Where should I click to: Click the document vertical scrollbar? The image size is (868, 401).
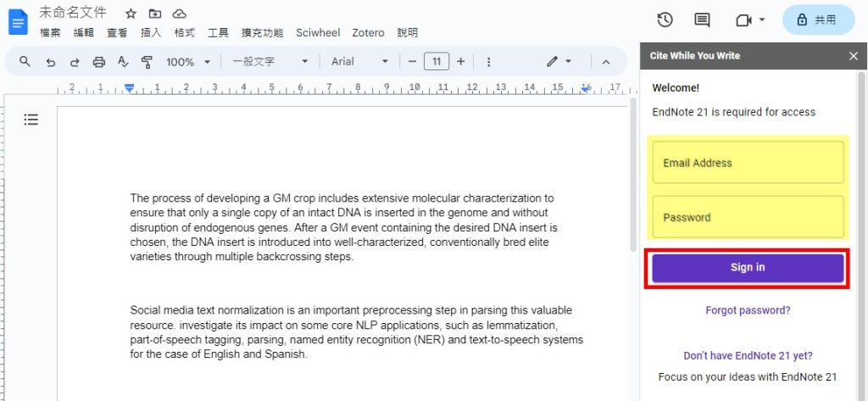pos(632,175)
